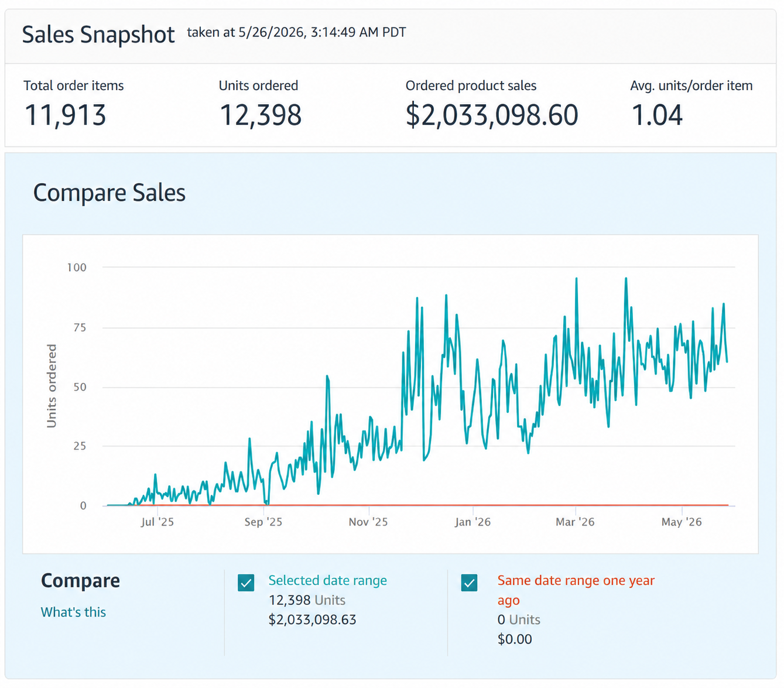The height and width of the screenshot is (688, 784).
Task: Click the $2,033,098.63 amount under Selected date range
Action: click(312, 619)
